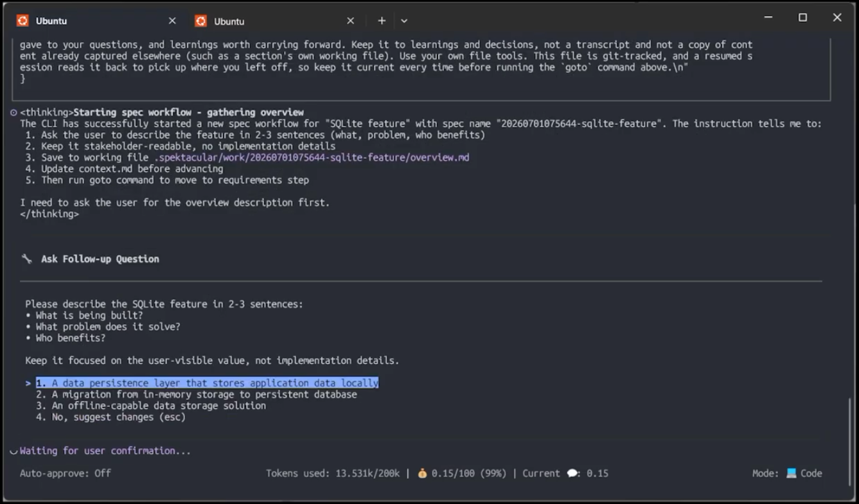Click the selection arrow beside option 1
Viewport: 859px width, 504px height.
click(x=28, y=383)
